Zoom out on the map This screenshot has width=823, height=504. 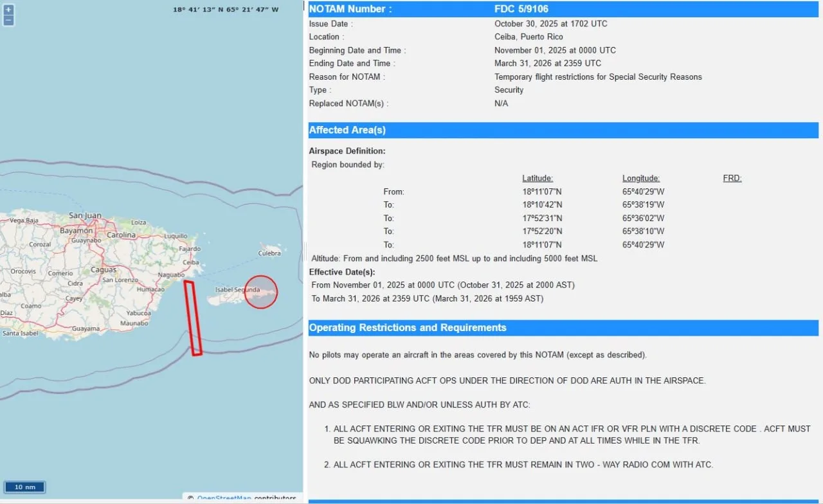pyautogui.click(x=8, y=21)
